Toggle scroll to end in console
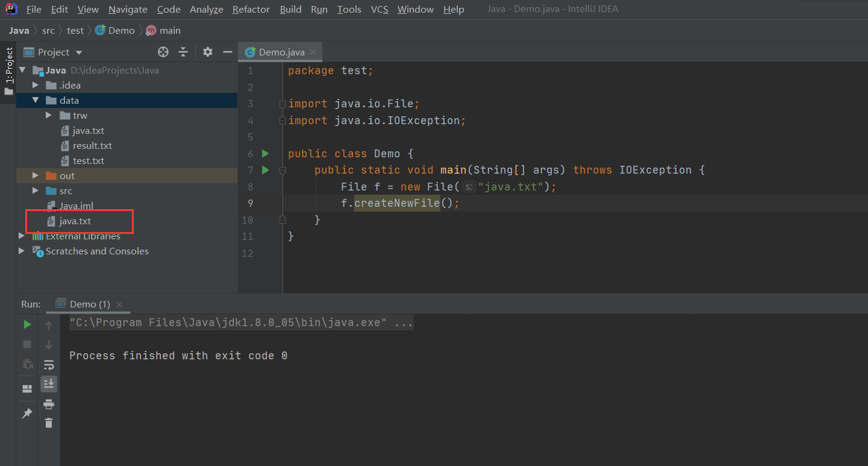 (49, 383)
